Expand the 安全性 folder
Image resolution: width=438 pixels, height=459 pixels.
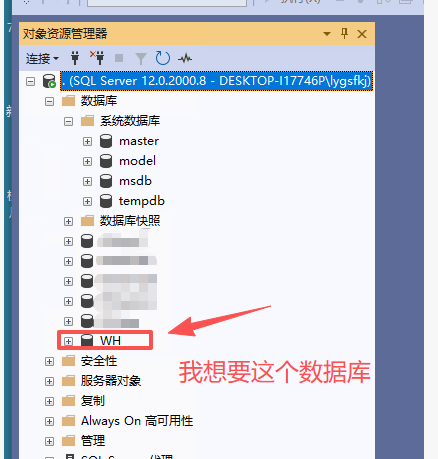[49, 361]
